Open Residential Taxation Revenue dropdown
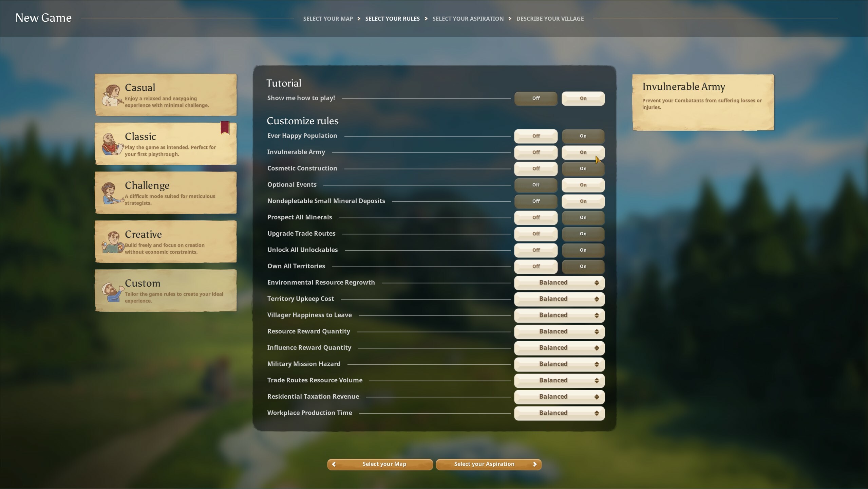 coord(559,397)
